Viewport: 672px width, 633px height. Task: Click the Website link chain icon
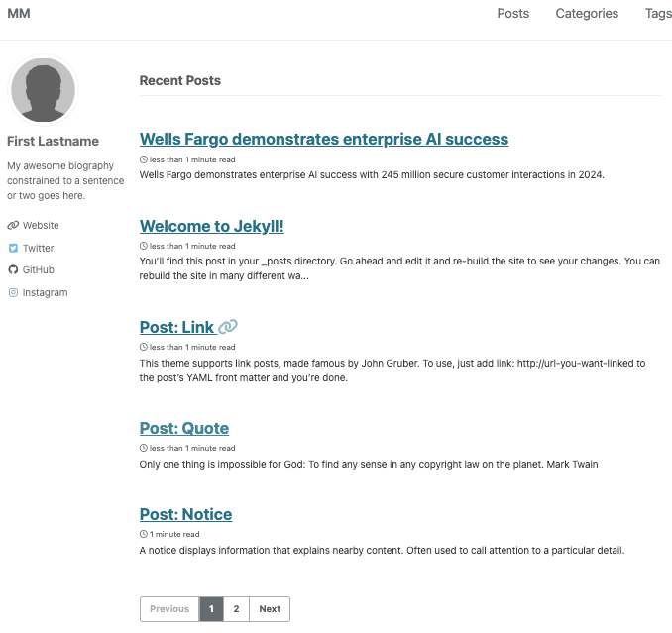click(13, 225)
